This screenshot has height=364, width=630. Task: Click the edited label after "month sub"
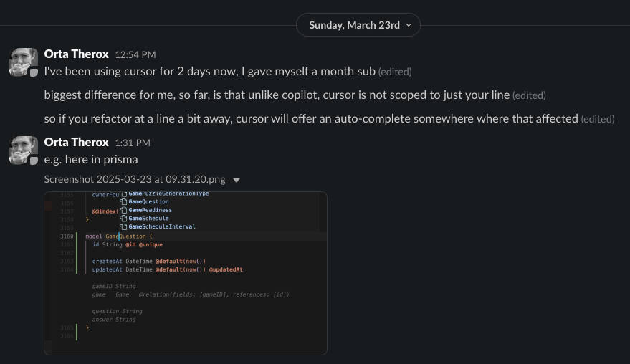coord(394,72)
